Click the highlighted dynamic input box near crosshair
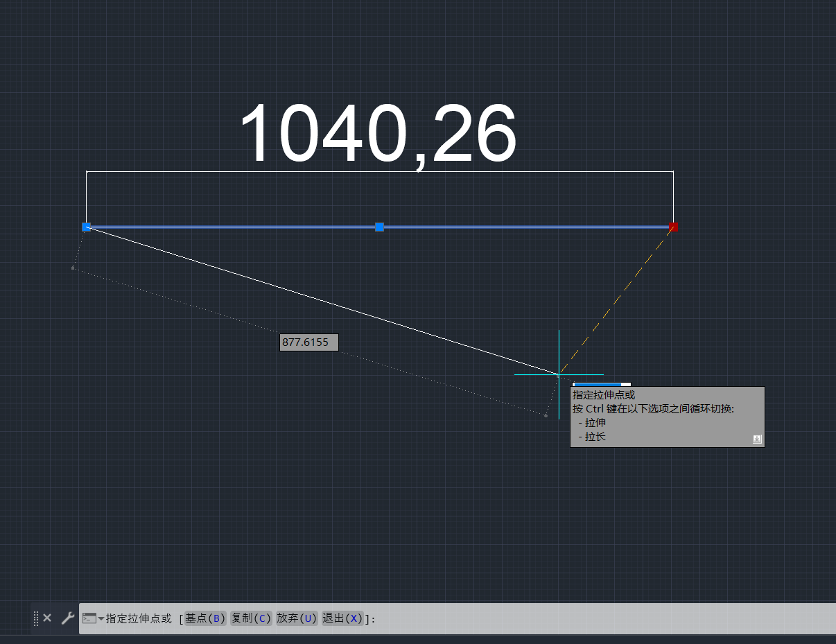Screen dimensions: 836x644 601,384
